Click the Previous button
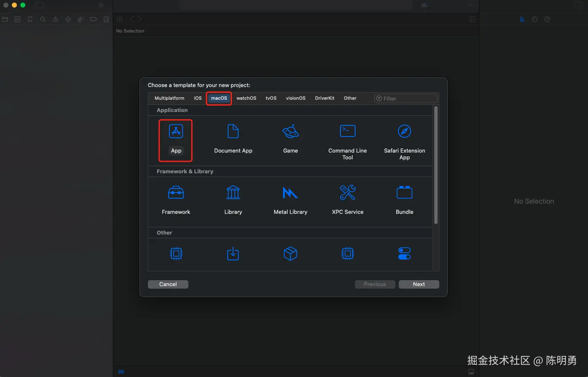Image resolution: width=588 pixels, height=377 pixels. [x=375, y=284]
